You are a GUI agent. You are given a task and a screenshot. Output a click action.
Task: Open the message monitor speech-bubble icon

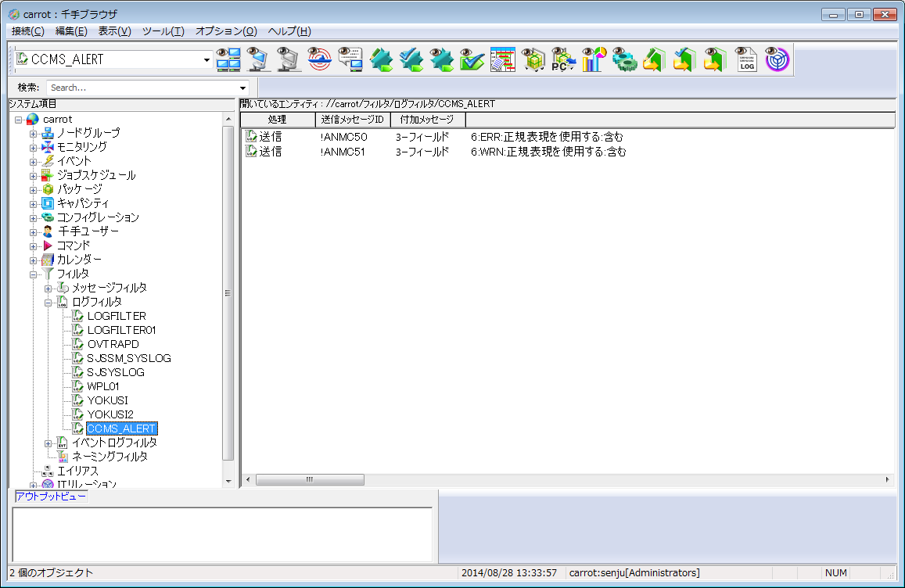350,59
